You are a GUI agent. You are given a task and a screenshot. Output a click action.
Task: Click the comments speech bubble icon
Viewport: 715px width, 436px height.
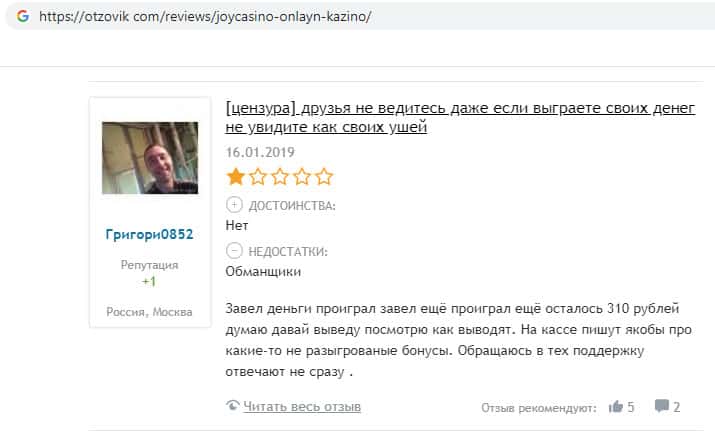tap(662, 406)
